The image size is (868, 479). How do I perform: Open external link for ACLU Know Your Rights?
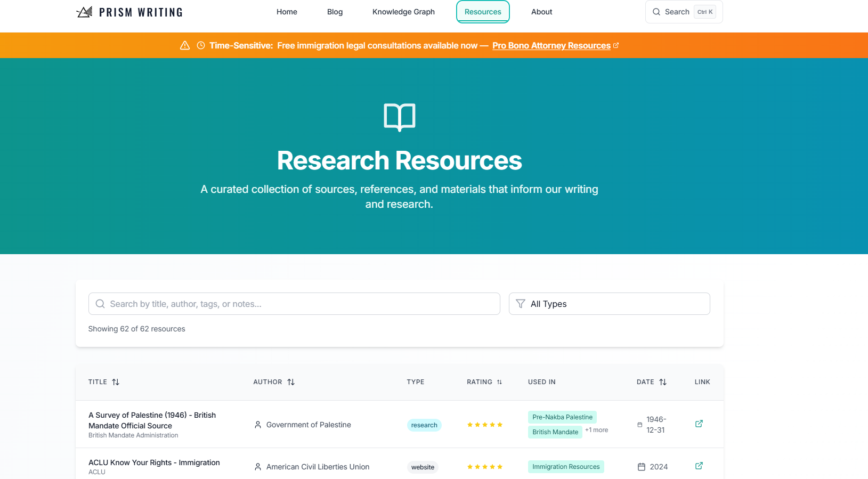pyautogui.click(x=699, y=466)
